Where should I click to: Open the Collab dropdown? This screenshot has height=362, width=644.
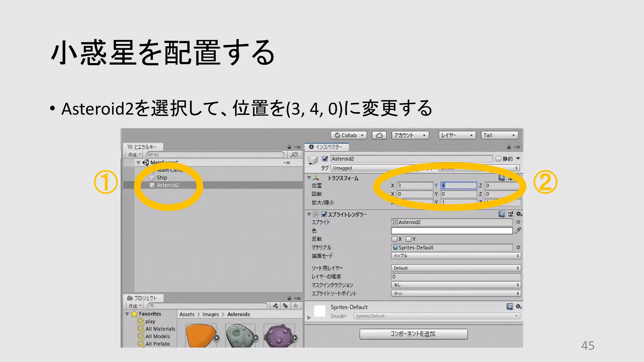[x=349, y=135]
